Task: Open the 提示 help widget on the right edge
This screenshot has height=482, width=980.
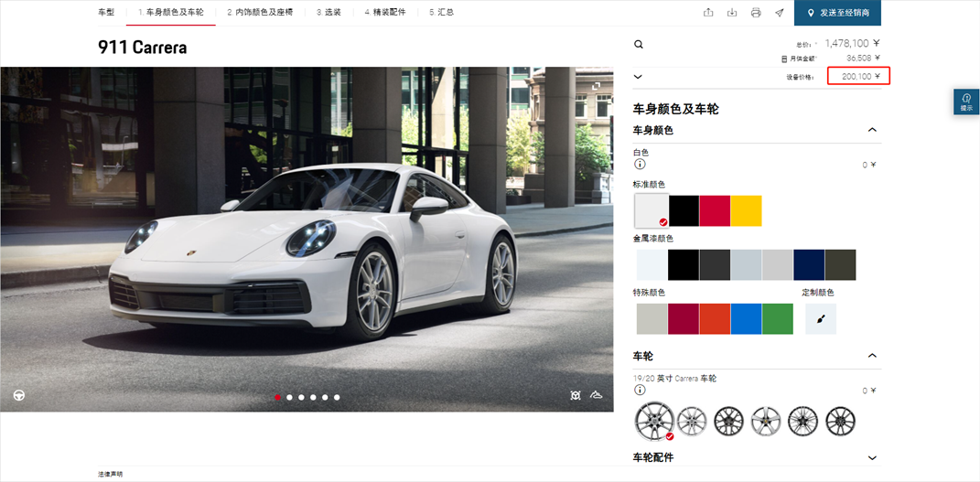Action: pyautogui.click(x=966, y=102)
